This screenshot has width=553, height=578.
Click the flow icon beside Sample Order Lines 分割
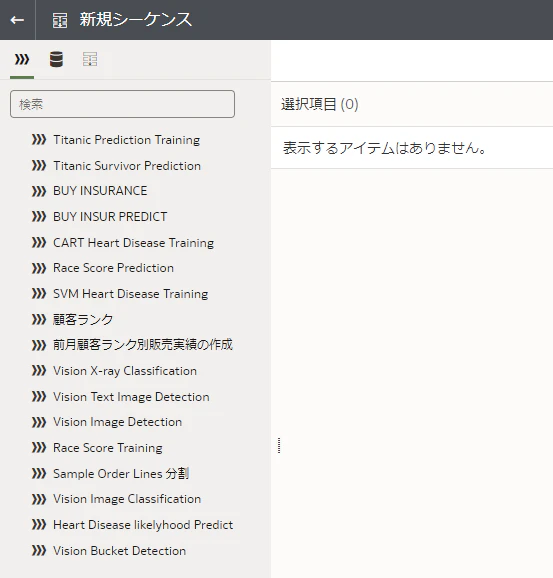pos(39,473)
